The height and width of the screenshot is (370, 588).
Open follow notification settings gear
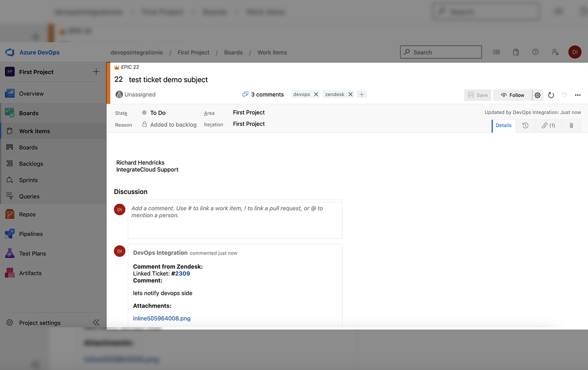[x=537, y=95]
